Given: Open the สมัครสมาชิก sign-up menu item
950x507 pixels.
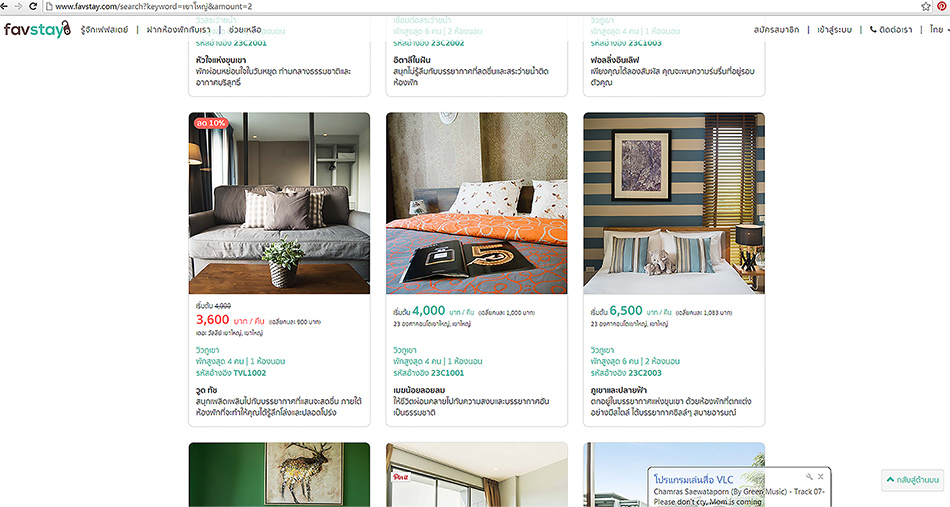Looking at the screenshot, I should 776,29.
